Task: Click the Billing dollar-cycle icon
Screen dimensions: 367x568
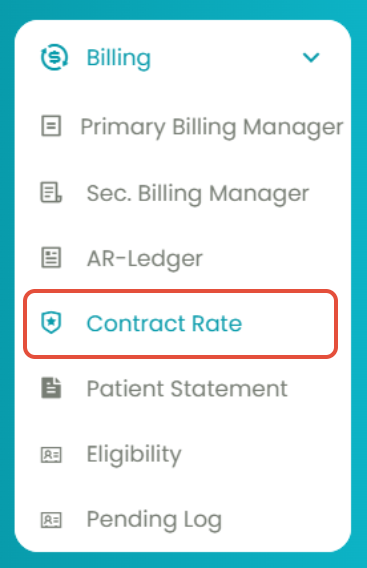Action: tap(54, 57)
